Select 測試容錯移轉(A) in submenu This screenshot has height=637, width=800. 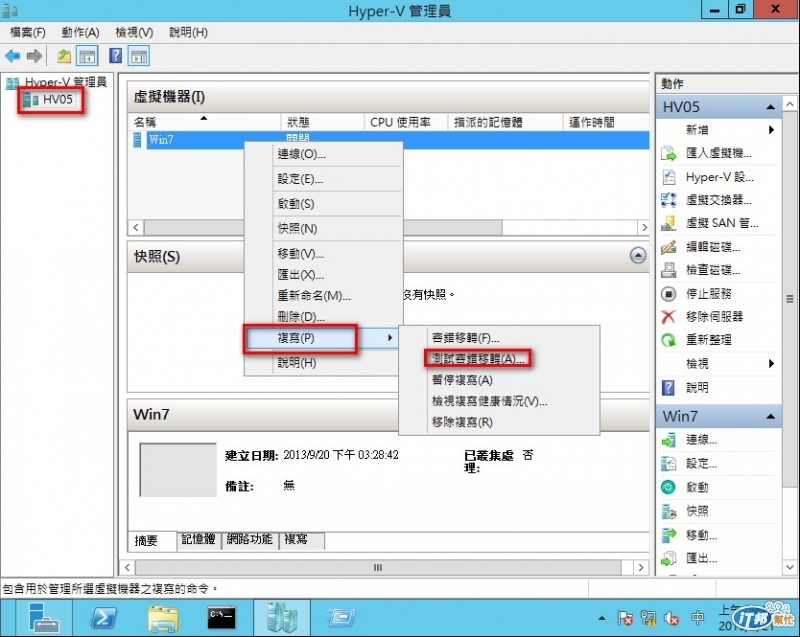[499, 359]
